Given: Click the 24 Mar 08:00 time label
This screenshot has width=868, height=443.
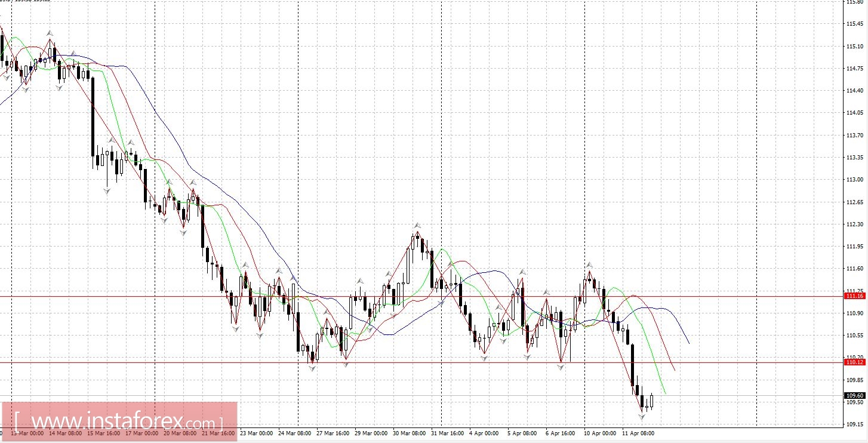Looking at the screenshot, I should [295, 433].
